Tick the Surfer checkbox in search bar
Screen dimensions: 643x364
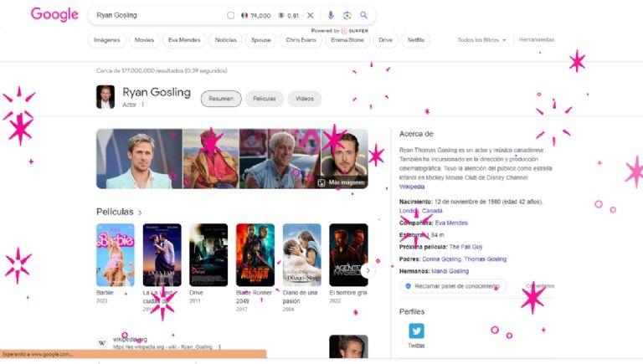click(x=230, y=15)
